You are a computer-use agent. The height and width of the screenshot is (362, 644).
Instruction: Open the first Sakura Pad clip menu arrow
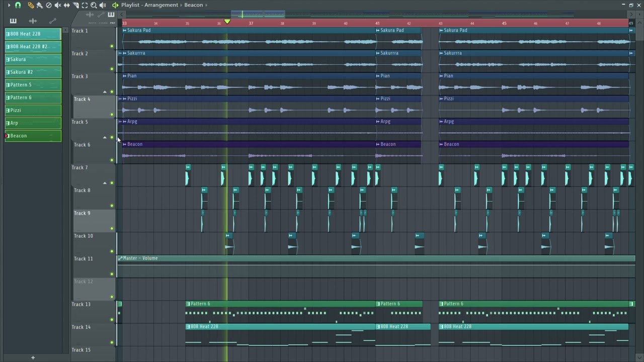(125, 30)
